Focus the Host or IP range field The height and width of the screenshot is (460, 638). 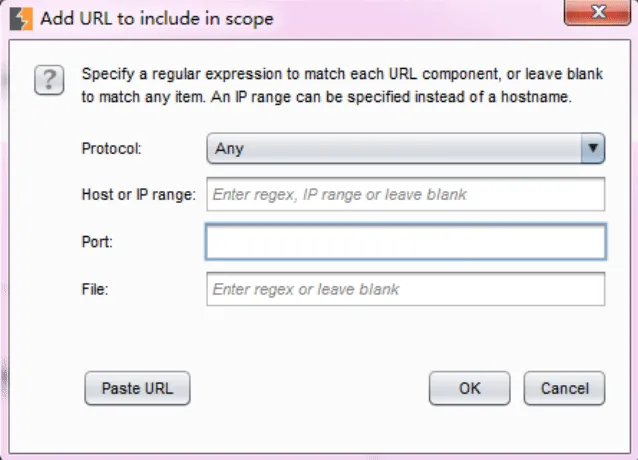[x=406, y=194]
